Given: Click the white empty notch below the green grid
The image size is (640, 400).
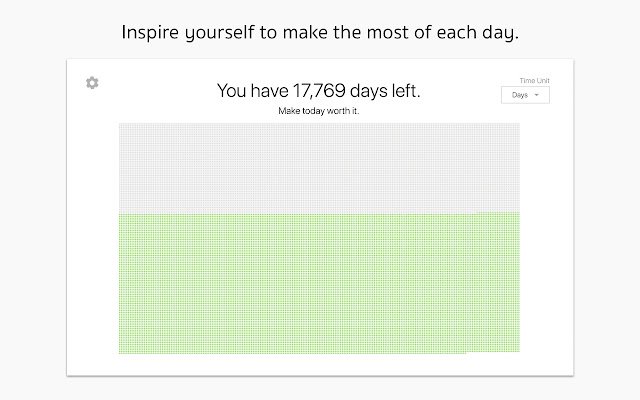Looking at the screenshot, I should pos(493,353).
